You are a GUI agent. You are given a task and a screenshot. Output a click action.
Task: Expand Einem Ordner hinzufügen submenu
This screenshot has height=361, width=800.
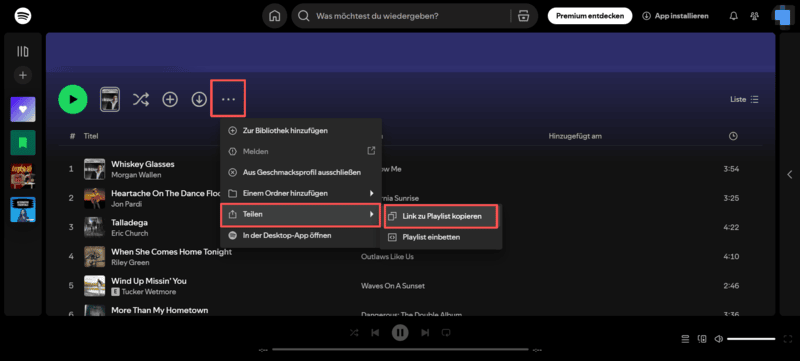301,193
